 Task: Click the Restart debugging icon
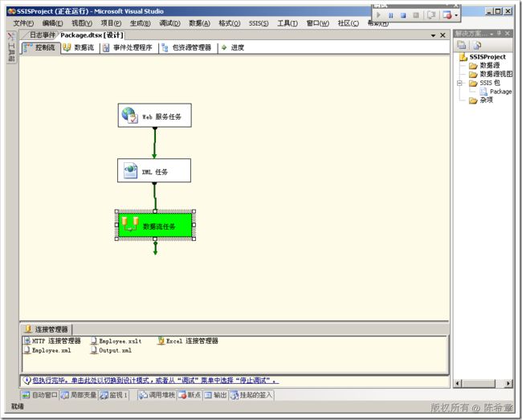416,15
